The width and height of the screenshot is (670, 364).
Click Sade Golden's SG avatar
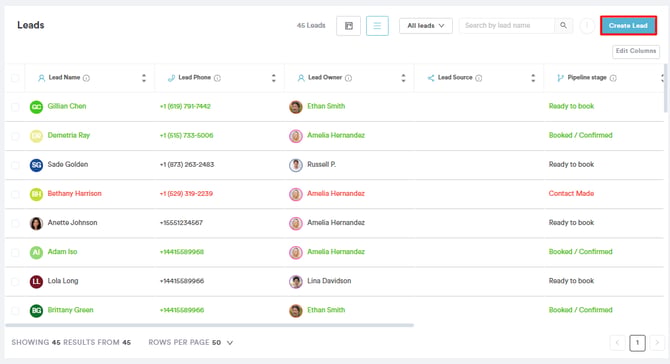click(x=36, y=165)
